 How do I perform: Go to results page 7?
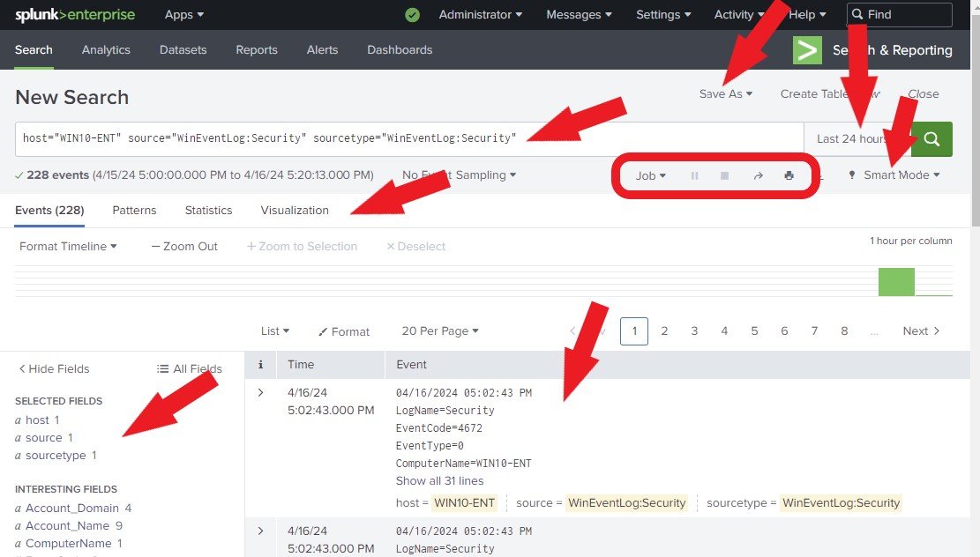[x=814, y=331]
